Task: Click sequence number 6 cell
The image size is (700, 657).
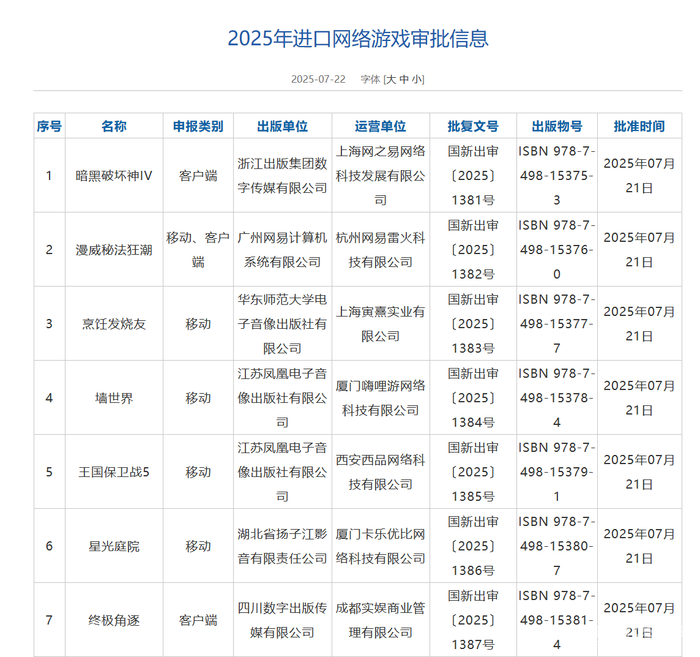Action: 49,546
